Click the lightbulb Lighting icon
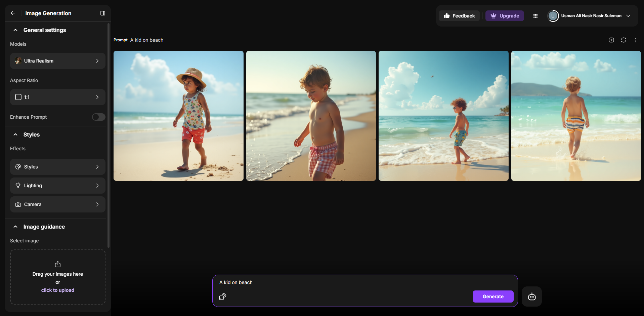This screenshot has height=316, width=644. coord(18,186)
